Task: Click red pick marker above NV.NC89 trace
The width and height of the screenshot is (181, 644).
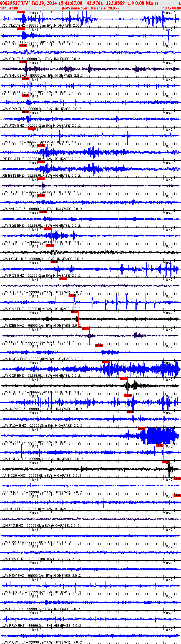Action: point(166,462)
